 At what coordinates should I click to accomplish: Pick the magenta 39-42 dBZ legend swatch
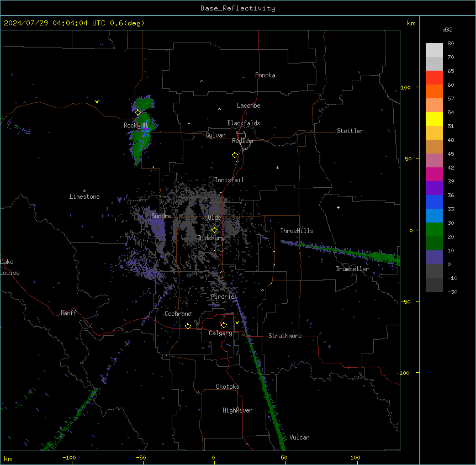[434, 174]
